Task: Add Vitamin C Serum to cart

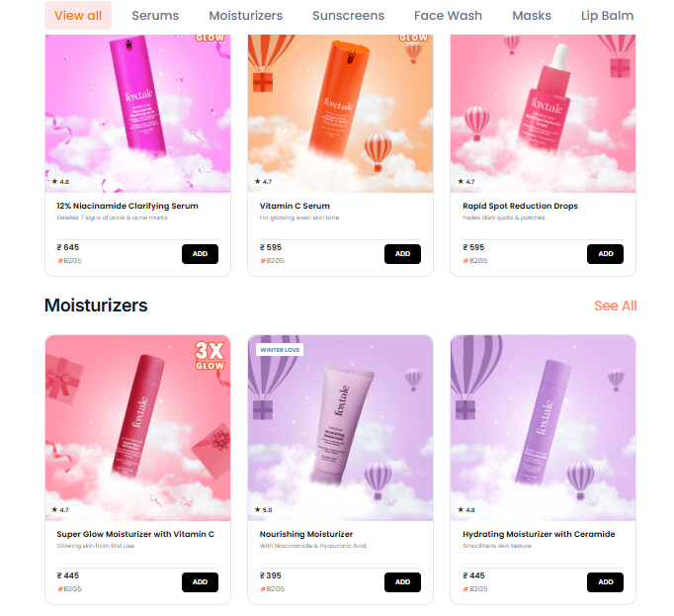Action: pyautogui.click(x=402, y=254)
